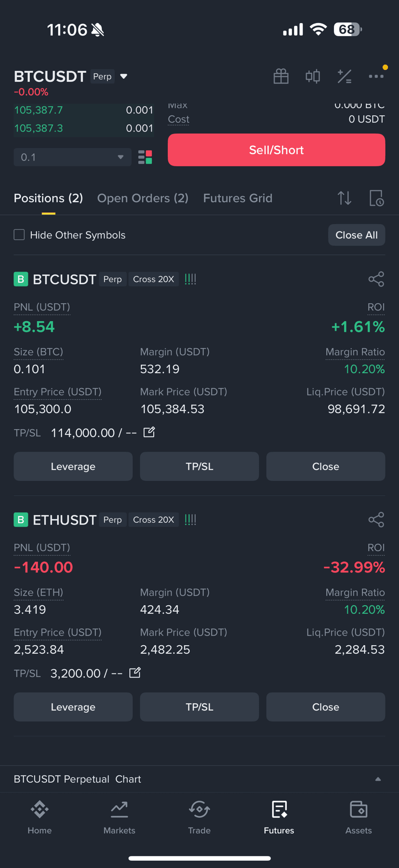Switch to Open Orders tab
This screenshot has height=868, width=399.
coord(143,198)
